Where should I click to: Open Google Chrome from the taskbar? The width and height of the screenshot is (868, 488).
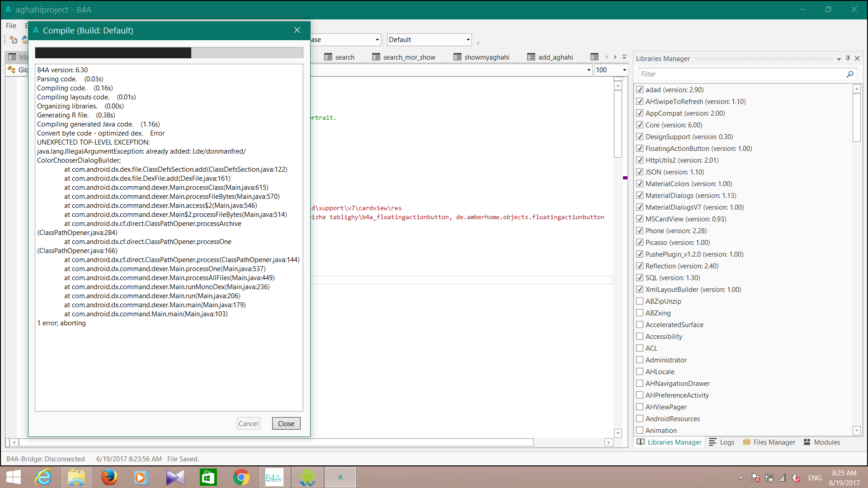click(x=241, y=477)
